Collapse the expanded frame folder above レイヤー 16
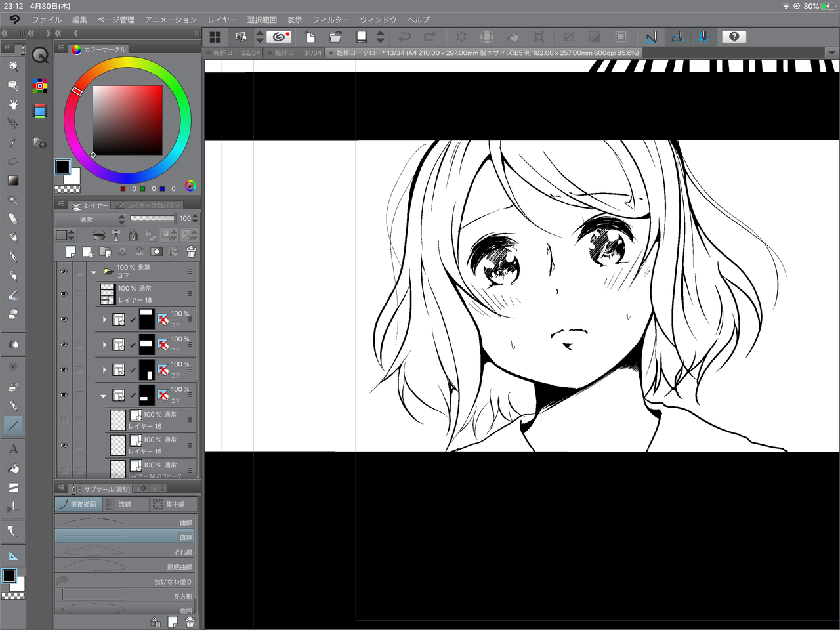This screenshot has width=840, height=630. [104, 396]
